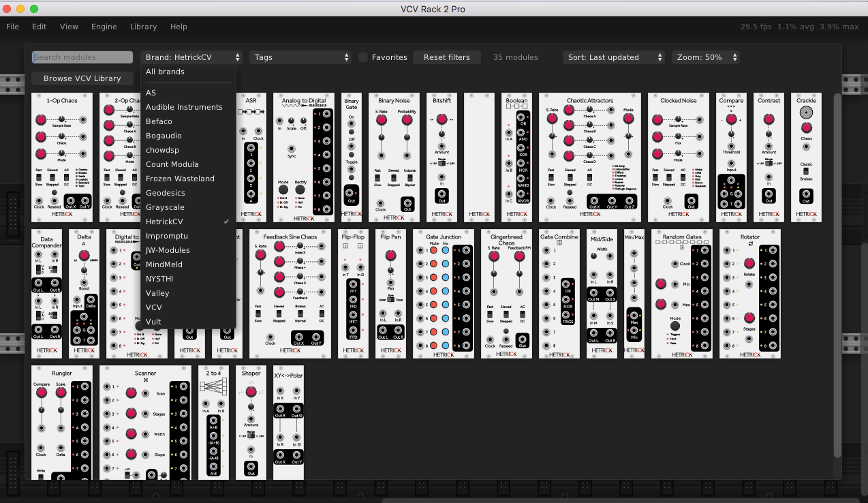Select All brands in brand list
The height and width of the screenshot is (503, 868).
(x=188, y=72)
